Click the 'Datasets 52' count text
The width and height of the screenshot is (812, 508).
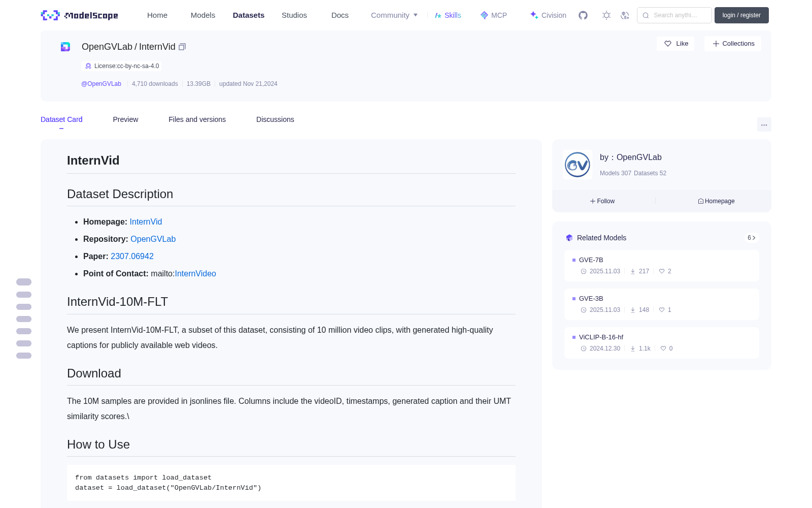tap(650, 173)
